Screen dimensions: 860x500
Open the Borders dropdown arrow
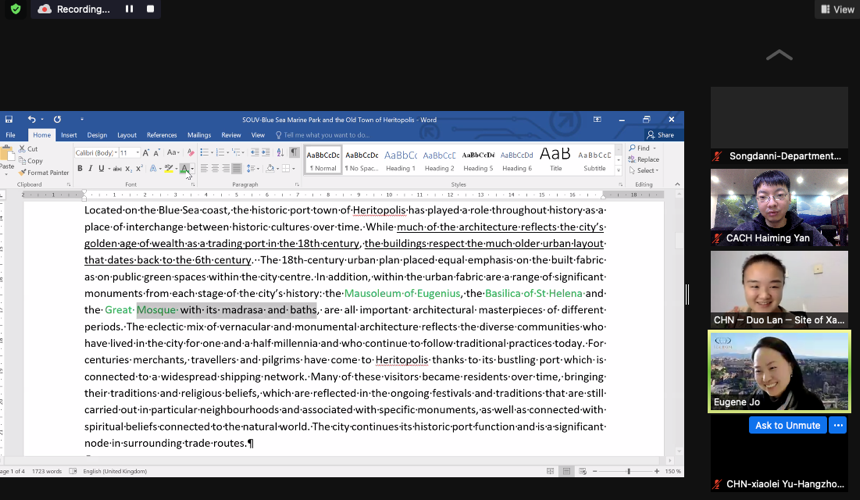pyautogui.click(x=293, y=168)
